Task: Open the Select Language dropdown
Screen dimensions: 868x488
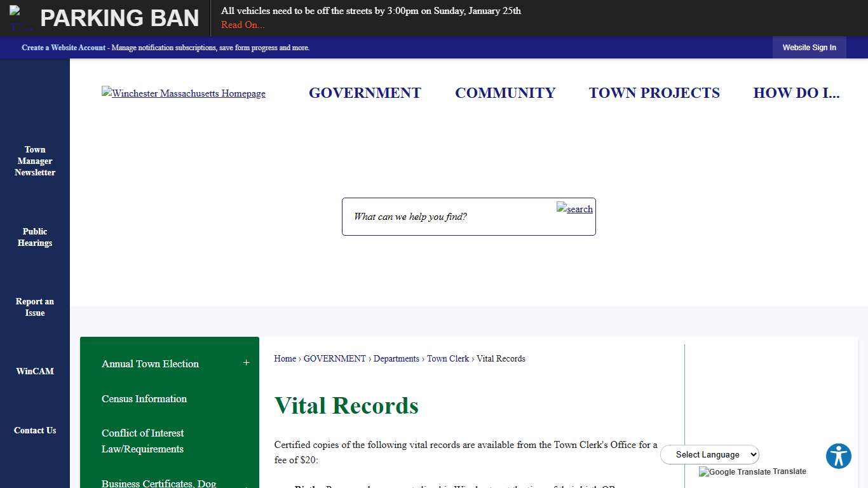Action: 709,454
